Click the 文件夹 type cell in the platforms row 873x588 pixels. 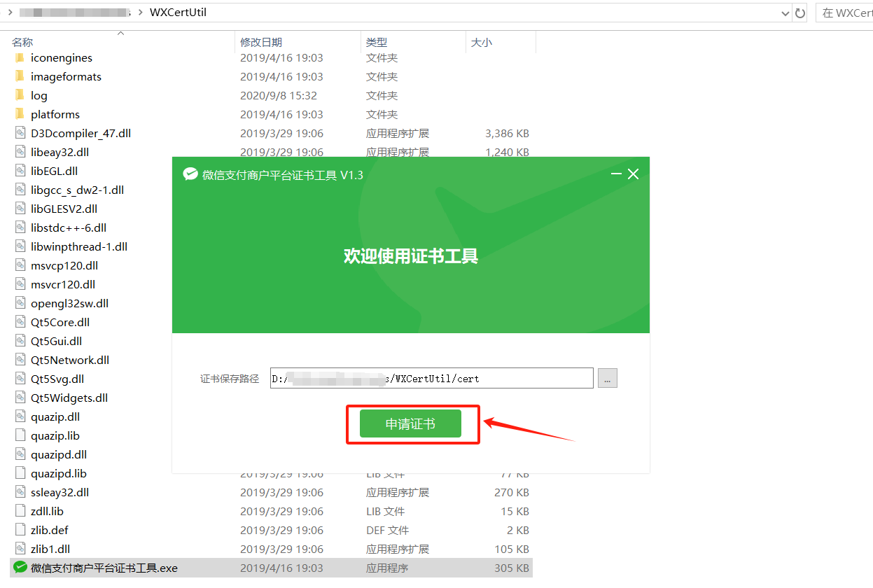(x=382, y=114)
